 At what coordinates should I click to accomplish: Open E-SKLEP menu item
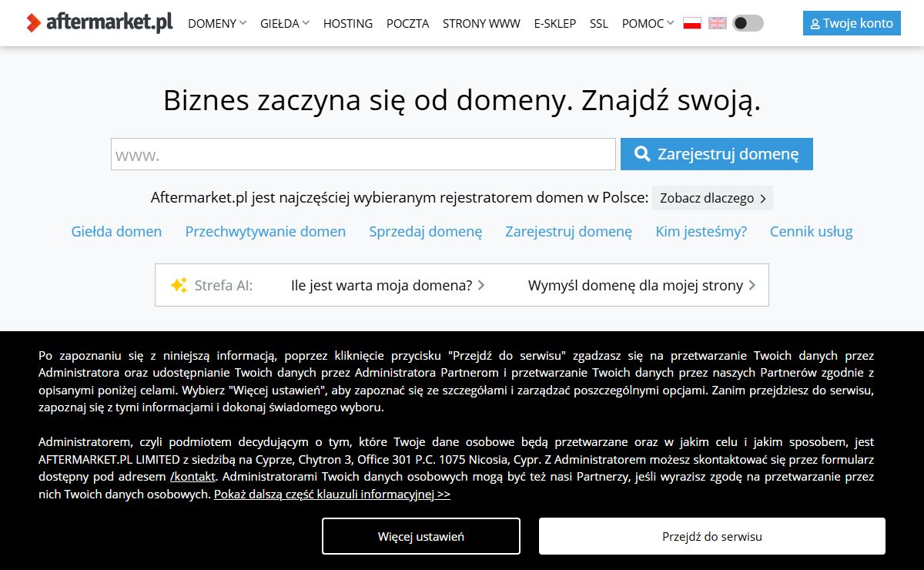[554, 23]
